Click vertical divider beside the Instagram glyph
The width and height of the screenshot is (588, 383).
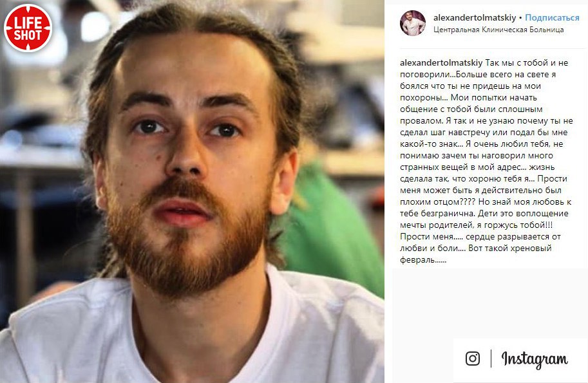coord(491,359)
